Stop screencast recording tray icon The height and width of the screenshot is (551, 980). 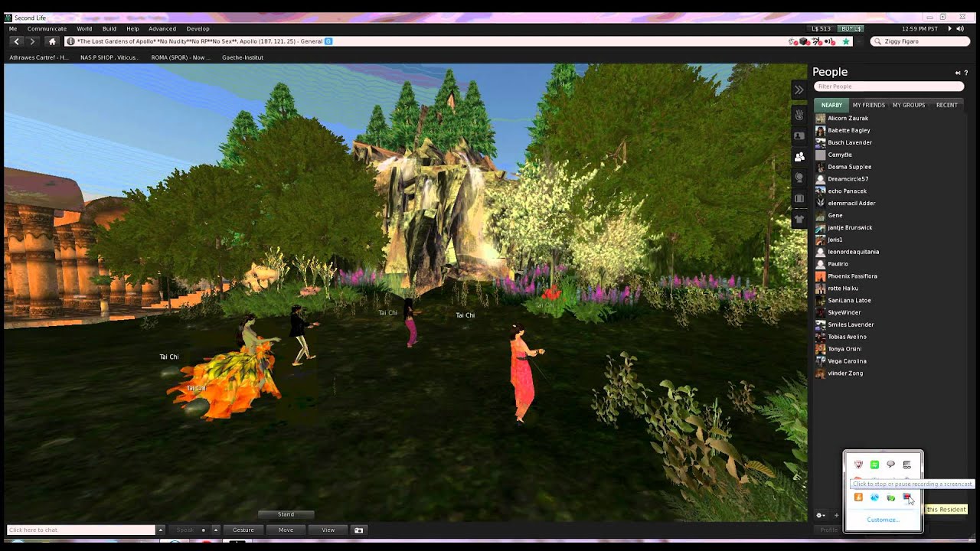coord(906,497)
